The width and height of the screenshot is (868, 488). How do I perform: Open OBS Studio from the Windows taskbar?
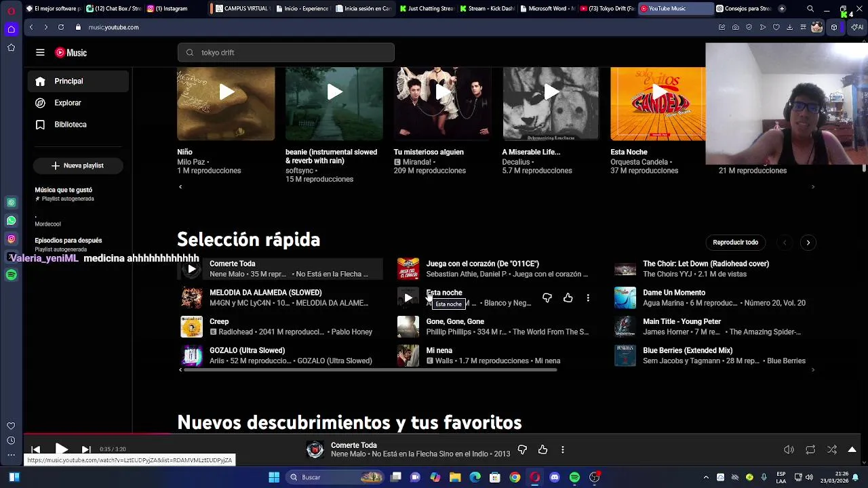[x=595, y=477]
